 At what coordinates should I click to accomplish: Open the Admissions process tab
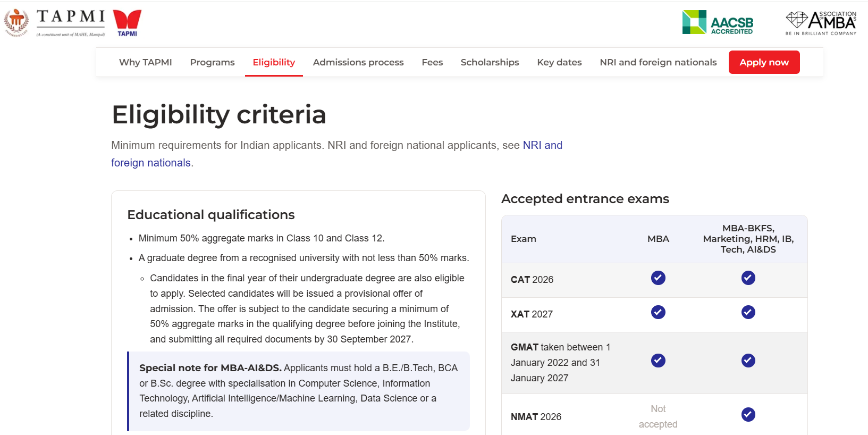click(x=358, y=62)
